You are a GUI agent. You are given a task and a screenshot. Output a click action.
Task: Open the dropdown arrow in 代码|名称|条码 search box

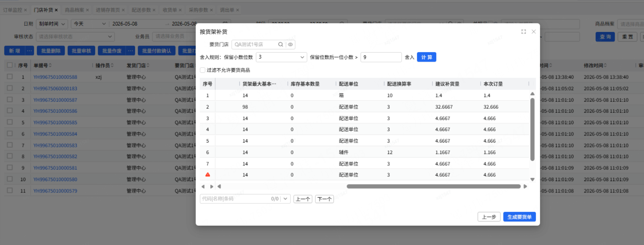tap(285, 199)
